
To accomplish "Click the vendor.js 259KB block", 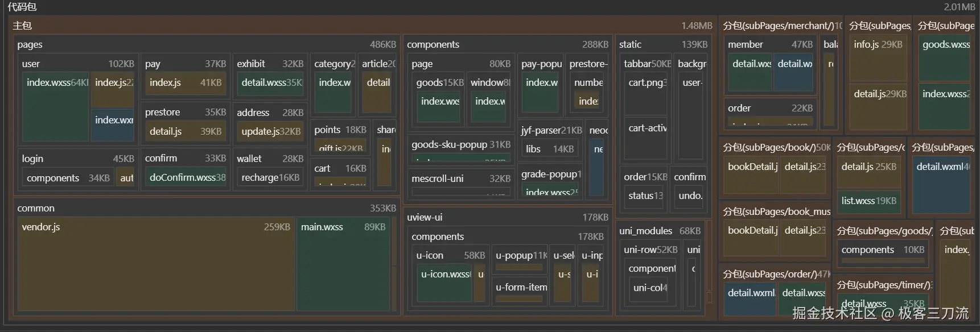I will [156, 263].
